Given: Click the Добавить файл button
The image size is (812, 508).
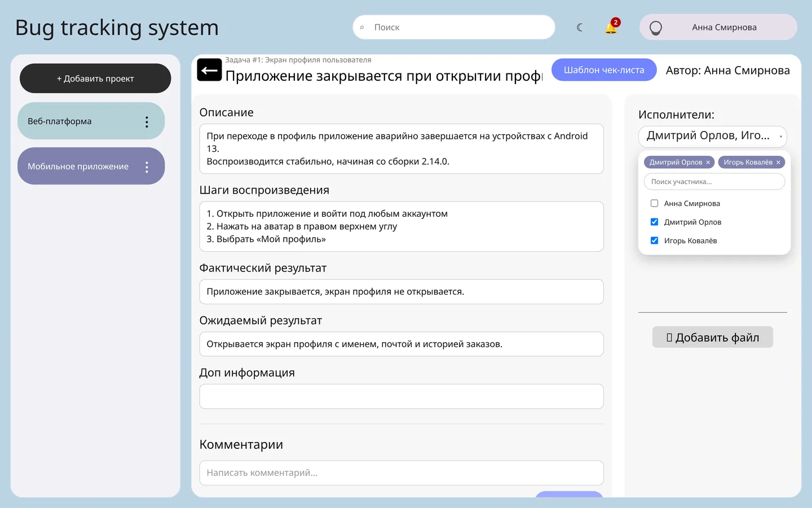Looking at the screenshot, I should pos(712,337).
